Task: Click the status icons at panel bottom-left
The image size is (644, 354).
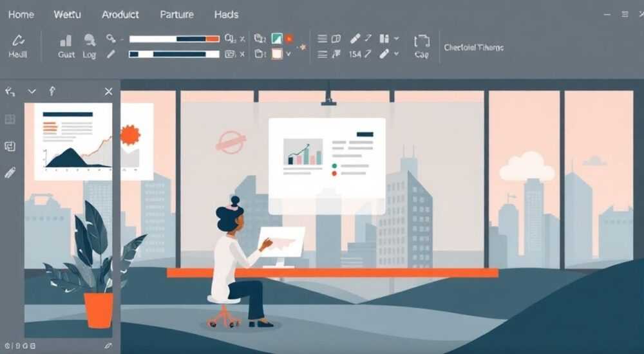Action: [21, 346]
